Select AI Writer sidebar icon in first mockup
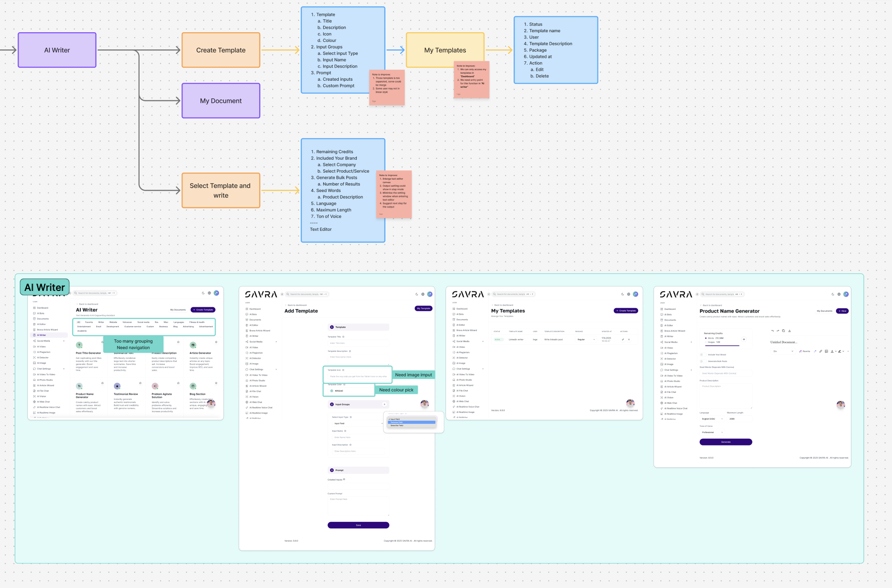The image size is (892, 588). pyautogui.click(x=34, y=335)
